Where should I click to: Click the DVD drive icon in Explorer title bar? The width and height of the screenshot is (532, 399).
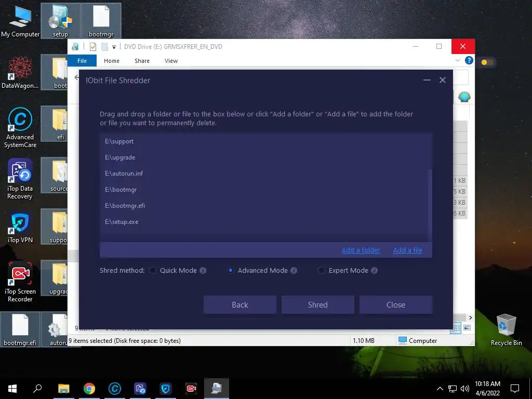(75, 46)
